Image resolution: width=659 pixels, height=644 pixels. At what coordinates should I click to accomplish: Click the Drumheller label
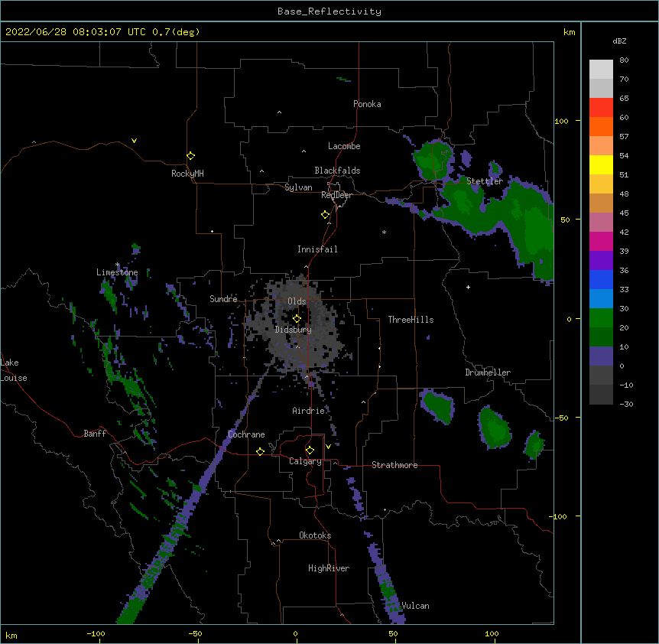tap(488, 372)
